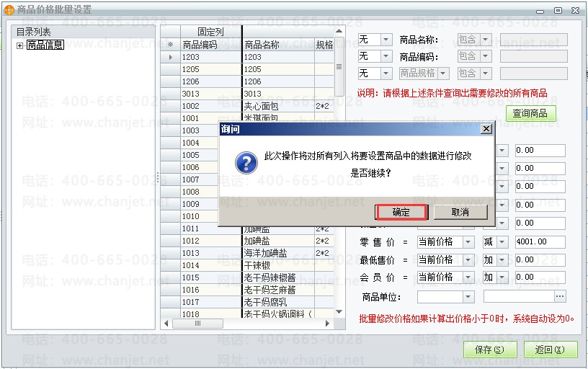
Task: Click the ellipsis button beside 商品单位
Action: tap(560, 296)
